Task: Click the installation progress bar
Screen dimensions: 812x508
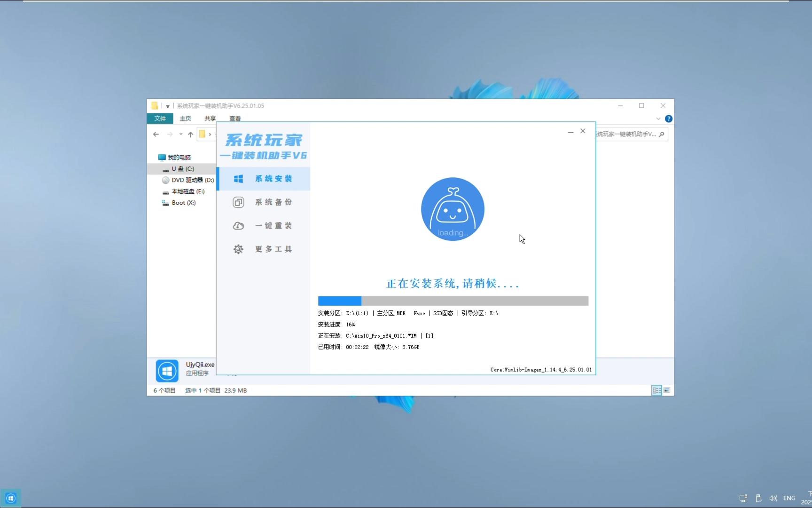Action: click(x=453, y=301)
